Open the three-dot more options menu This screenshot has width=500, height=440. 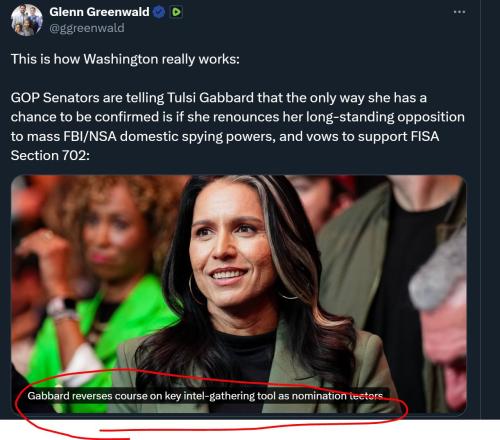pos(459,12)
